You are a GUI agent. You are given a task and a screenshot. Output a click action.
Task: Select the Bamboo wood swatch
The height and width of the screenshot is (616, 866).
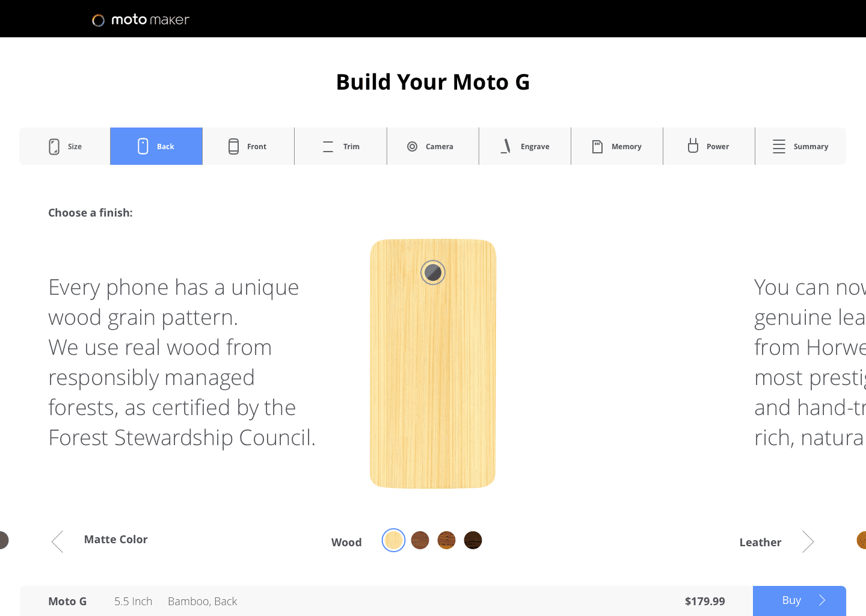[x=393, y=540]
